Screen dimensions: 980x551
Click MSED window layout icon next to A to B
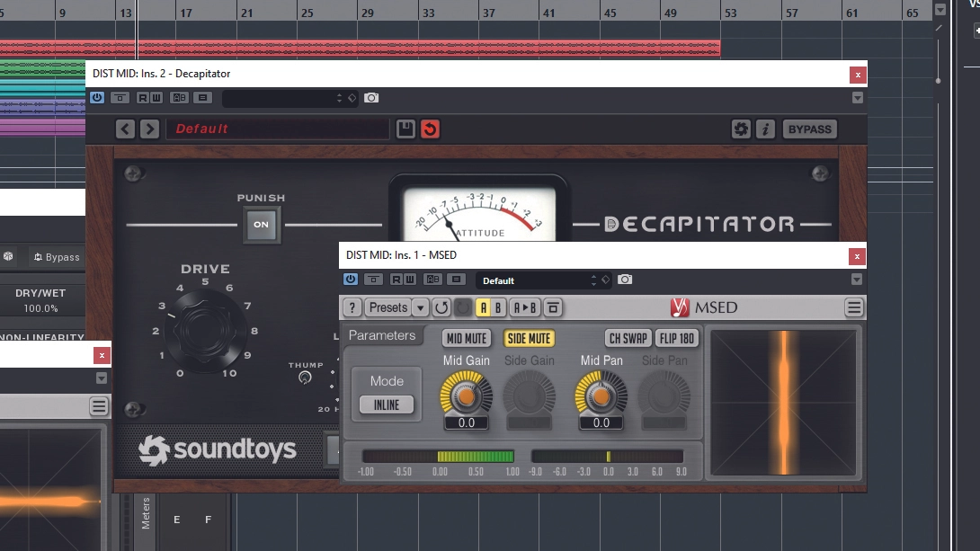coord(553,307)
